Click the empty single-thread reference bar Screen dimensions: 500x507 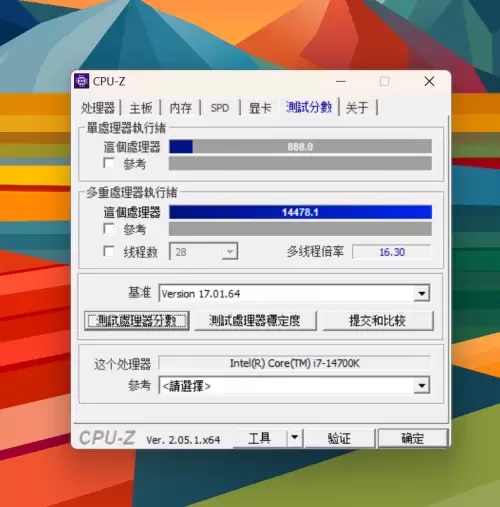point(300,163)
